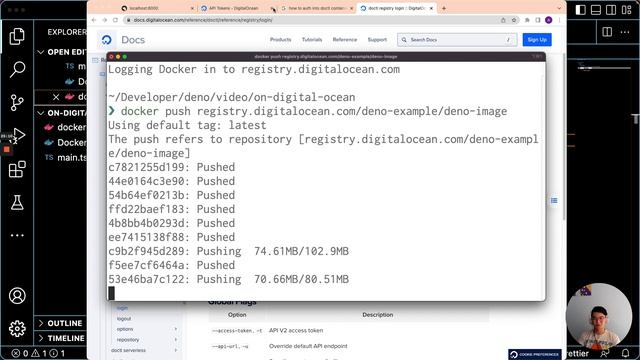Close the open editor with the X
Image resolution: width=640 pixels, height=360 pixels.
[x=56, y=97]
